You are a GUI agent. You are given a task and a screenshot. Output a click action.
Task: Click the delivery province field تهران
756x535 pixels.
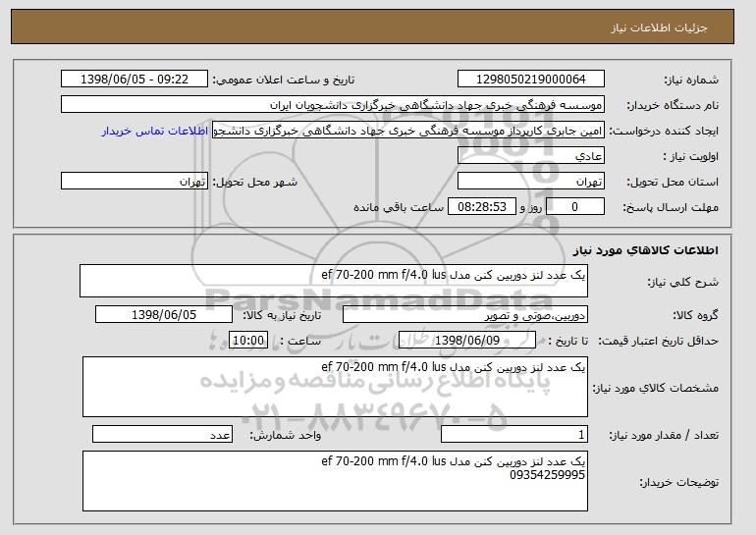click(531, 182)
